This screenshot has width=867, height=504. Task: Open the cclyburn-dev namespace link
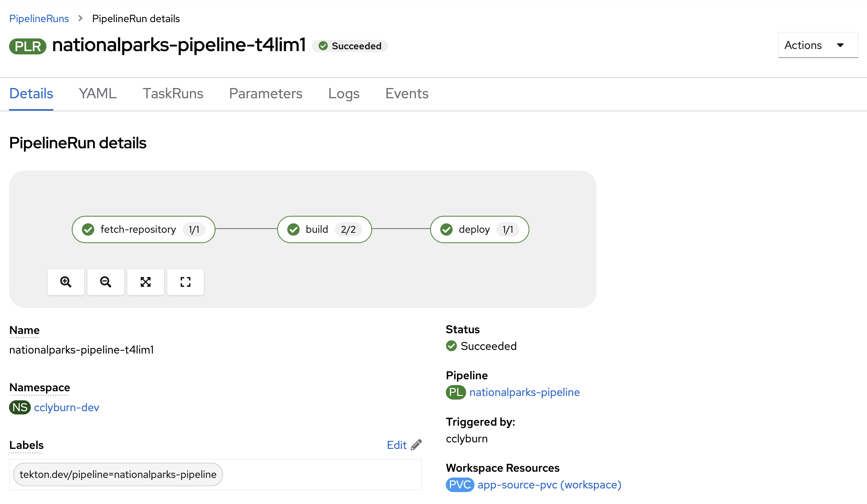pyautogui.click(x=66, y=407)
